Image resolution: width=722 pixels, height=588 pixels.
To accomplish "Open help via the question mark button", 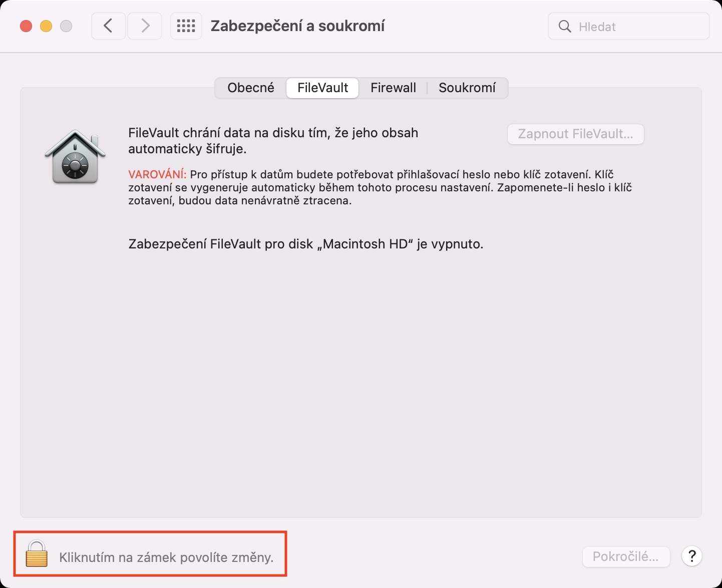I will pos(692,556).
